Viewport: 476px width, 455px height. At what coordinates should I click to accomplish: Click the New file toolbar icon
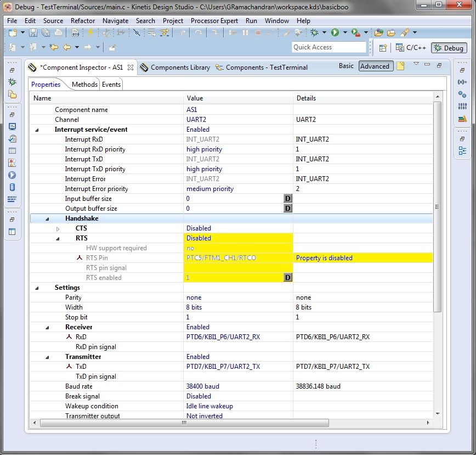[x=13, y=32]
